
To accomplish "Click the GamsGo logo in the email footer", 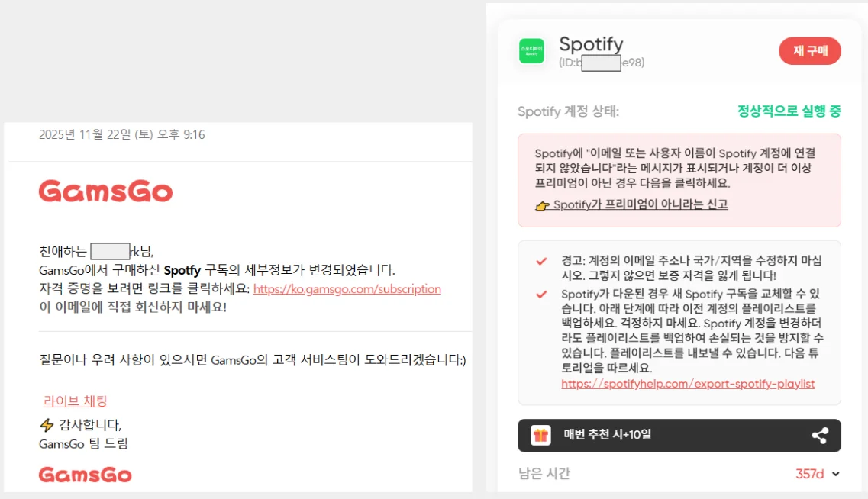I will pos(85,475).
